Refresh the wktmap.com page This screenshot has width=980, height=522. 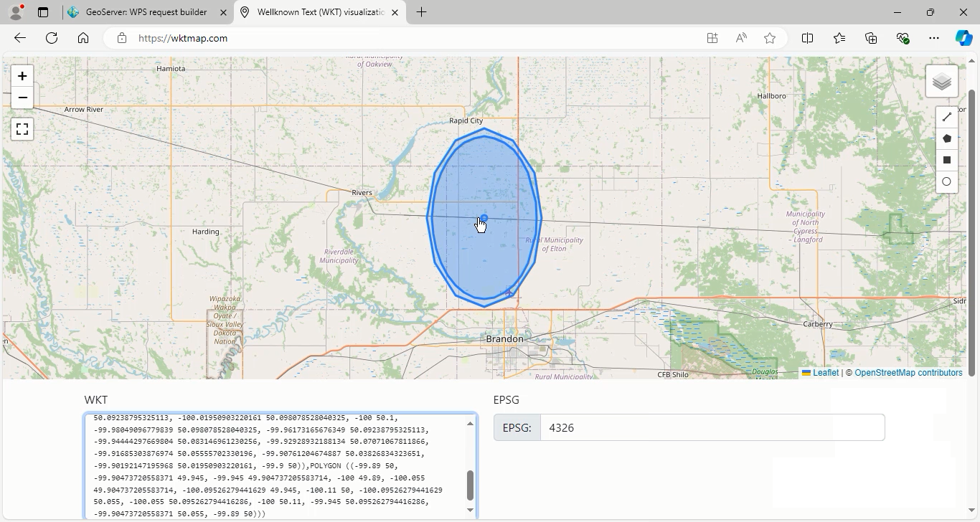pyautogui.click(x=52, y=38)
